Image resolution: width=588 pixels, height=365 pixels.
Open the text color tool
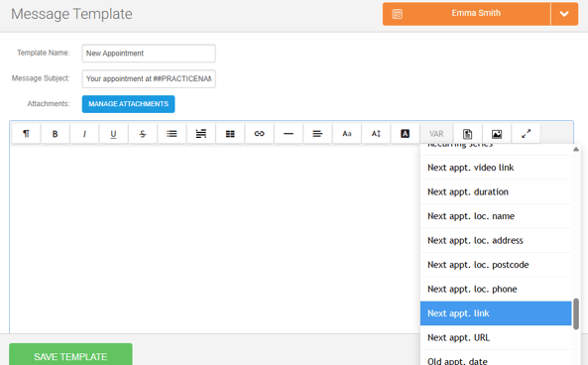pyautogui.click(x=405, y=134)
